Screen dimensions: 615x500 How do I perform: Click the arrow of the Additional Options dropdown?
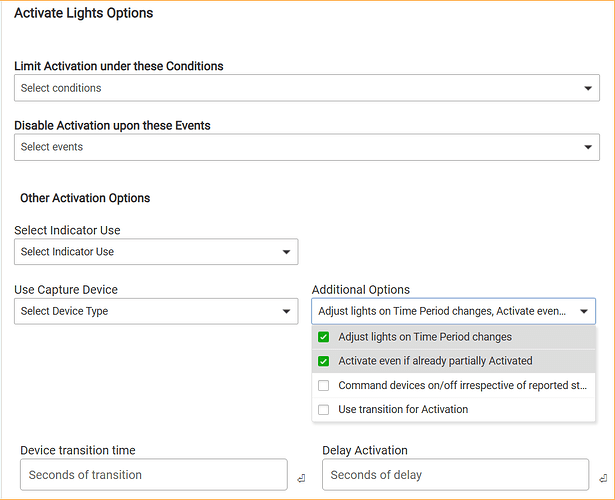pyautogui.click(x=584, y=312)
